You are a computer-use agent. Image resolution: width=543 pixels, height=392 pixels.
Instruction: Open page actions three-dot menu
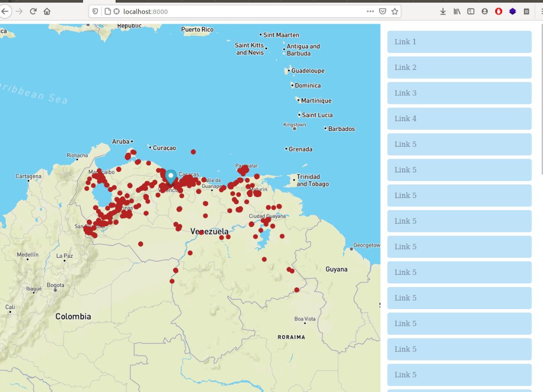[370, 12]
